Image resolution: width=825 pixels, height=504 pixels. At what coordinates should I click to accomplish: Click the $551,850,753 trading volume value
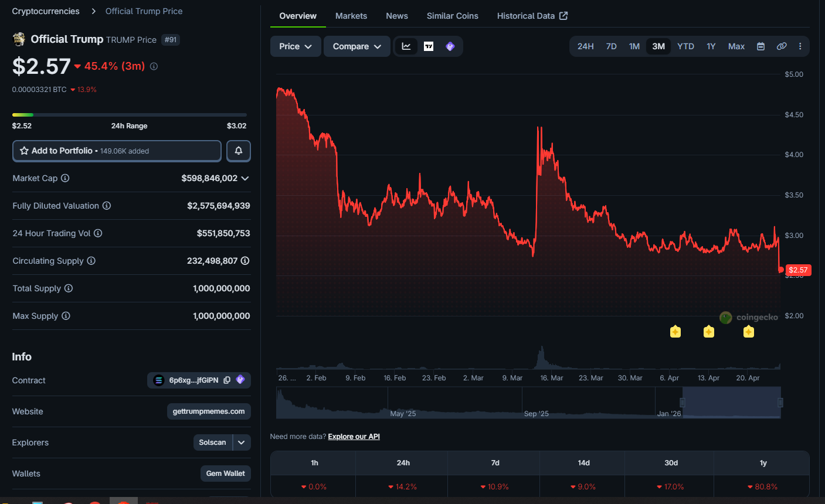[x=223, y=233]
